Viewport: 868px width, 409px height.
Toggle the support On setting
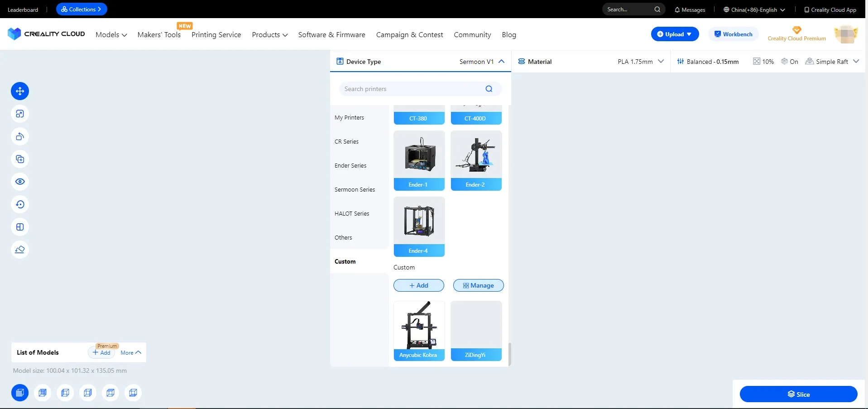click(789, 62)
